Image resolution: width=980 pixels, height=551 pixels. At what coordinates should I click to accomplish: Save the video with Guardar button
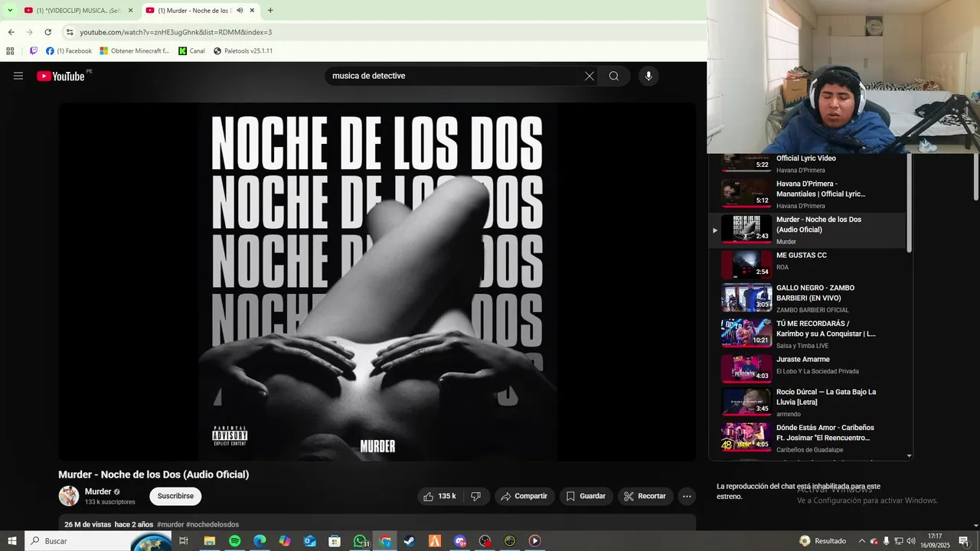586,496
